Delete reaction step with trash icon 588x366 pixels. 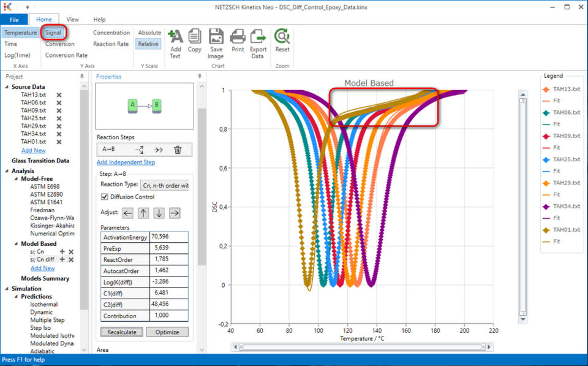178,150
